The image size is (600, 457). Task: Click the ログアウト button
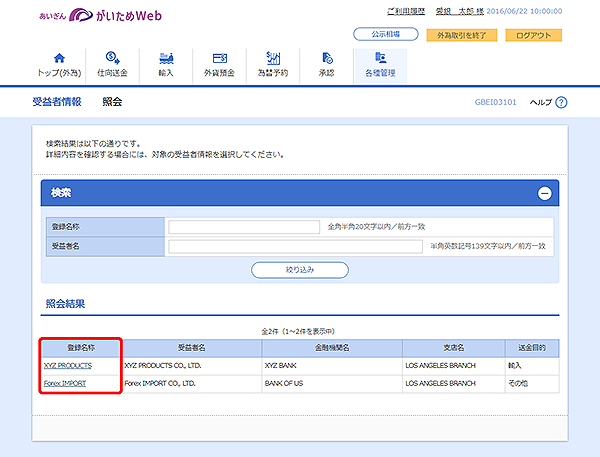[533, 35]
